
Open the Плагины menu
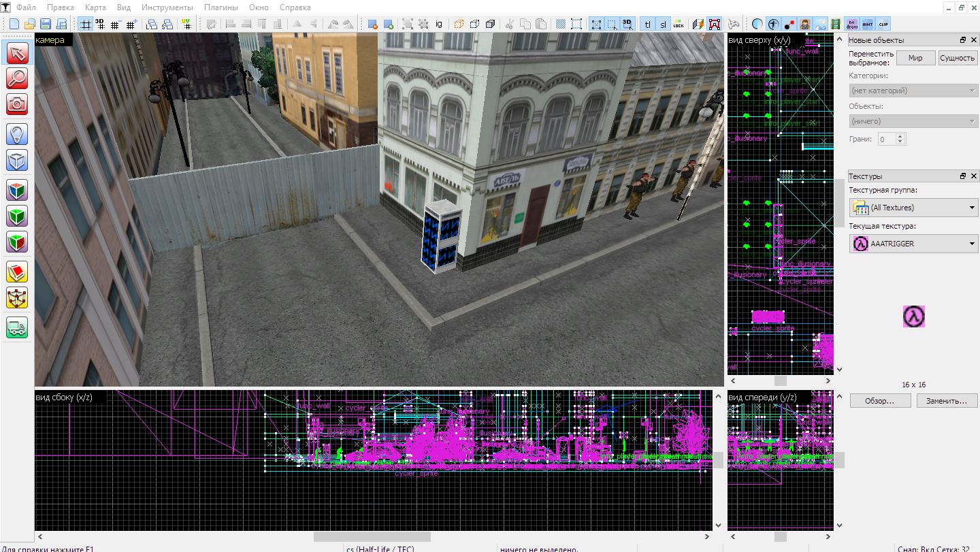221,7
